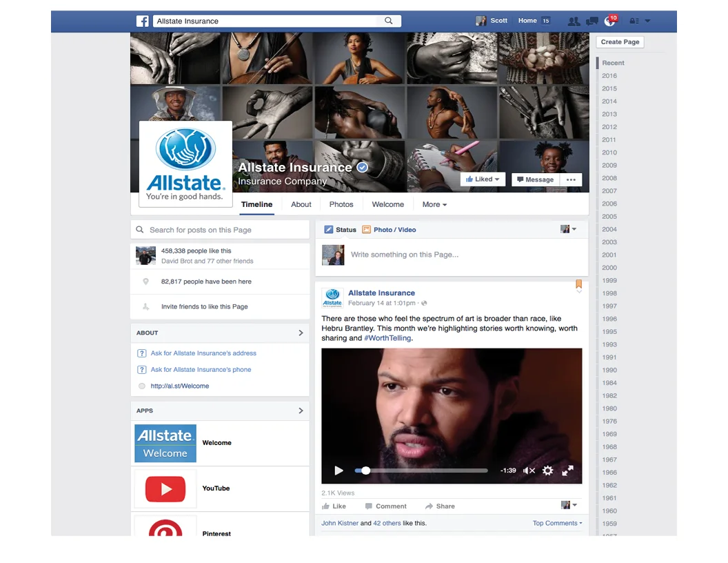Click Search for posts on this Page field
This screenshot has width=728, height=563.
[x=220, y=230]
